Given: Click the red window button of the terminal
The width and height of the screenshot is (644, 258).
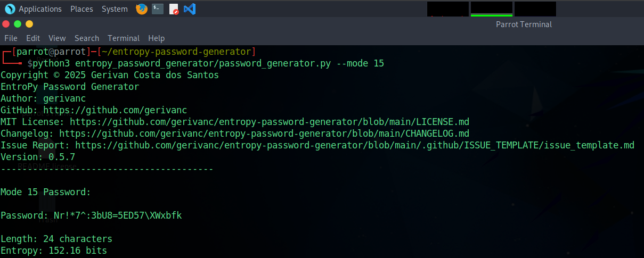Looking at the screenshot, I should (6, 24).
